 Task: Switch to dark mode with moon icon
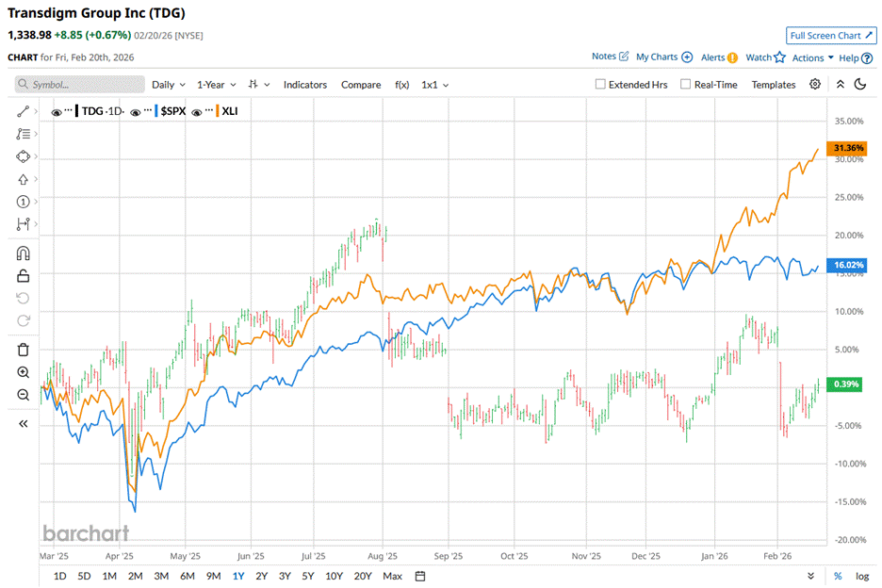tap(859, 85)
